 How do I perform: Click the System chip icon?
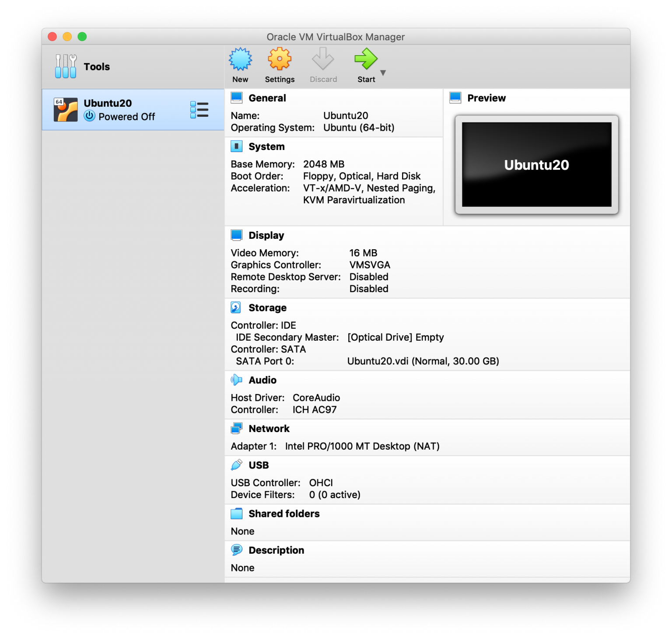237,146
